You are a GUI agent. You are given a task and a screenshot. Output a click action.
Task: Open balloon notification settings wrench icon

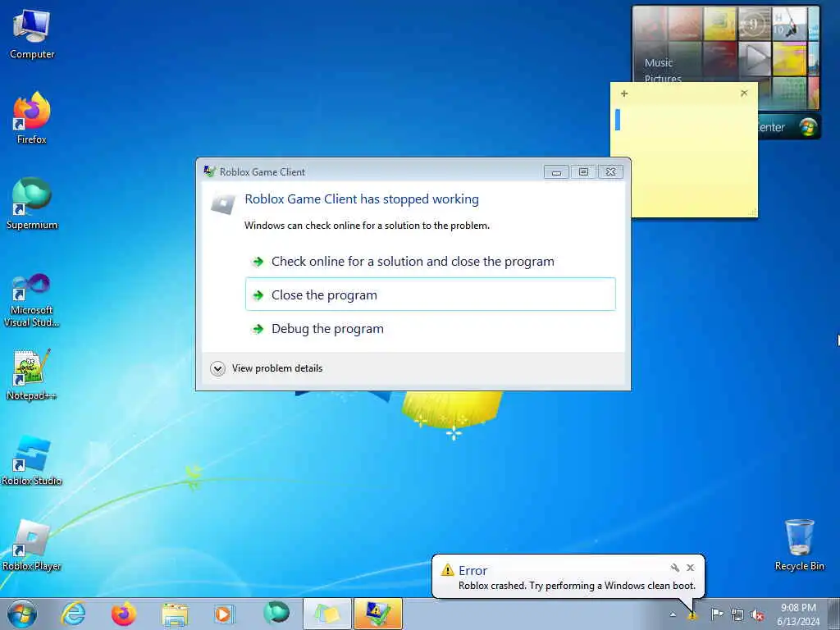point(675,568)
